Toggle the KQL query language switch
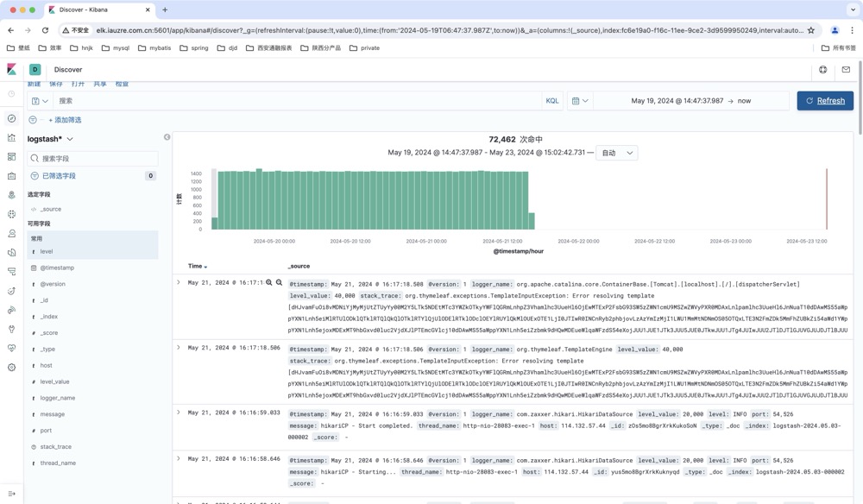863x504 pixels. click(552, 101)
